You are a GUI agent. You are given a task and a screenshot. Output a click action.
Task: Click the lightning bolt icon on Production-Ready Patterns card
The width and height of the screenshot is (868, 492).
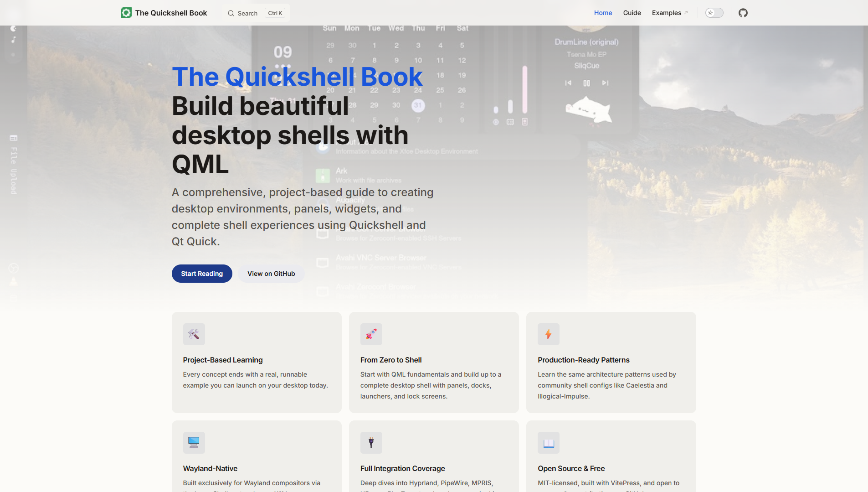pos(549,334)
